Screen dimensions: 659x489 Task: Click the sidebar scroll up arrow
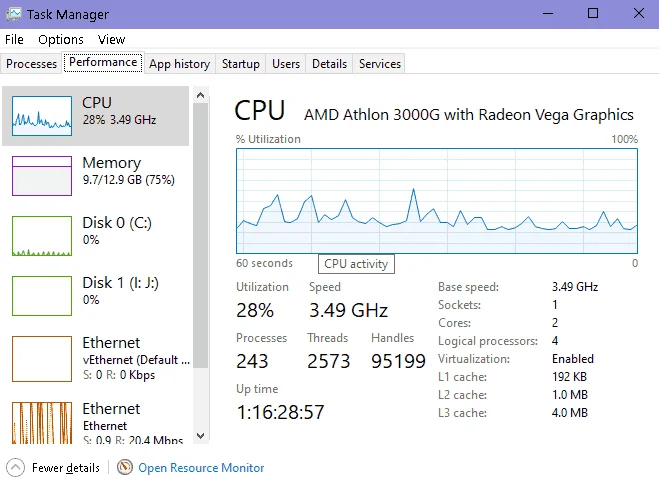(x=200, y=95)
